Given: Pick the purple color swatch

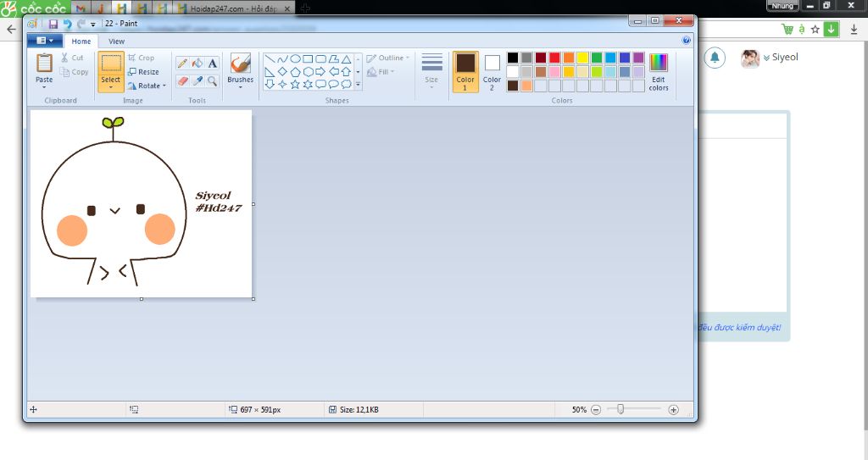Looking at the screenshot, I should 638,58.
